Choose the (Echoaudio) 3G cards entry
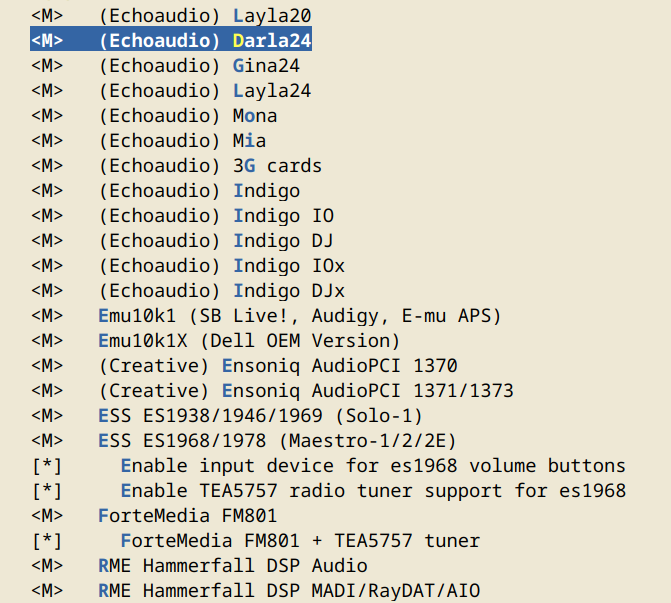 pyautogui.click(x=210, y=166)
